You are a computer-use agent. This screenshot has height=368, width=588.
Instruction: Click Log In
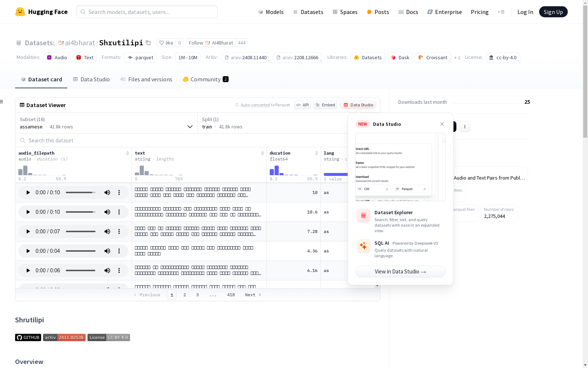point(525,12)
